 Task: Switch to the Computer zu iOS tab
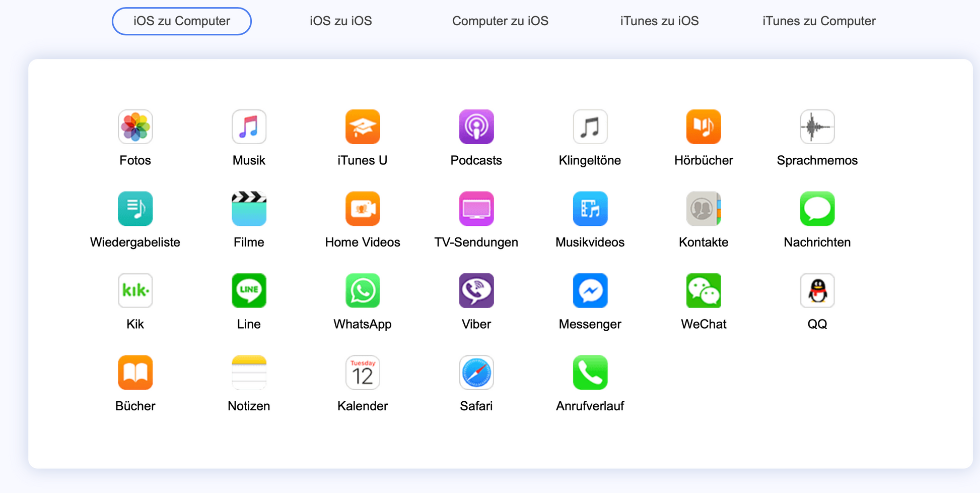500,21
